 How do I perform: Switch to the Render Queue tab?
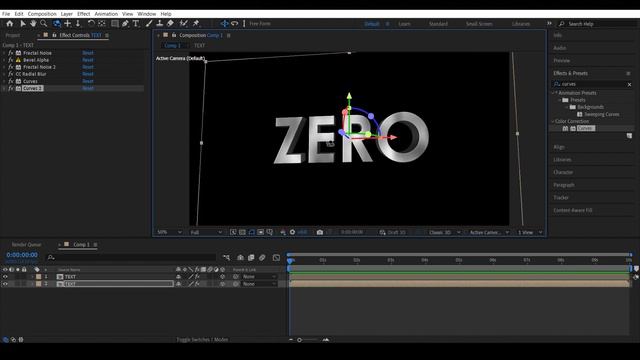point(26,244)
